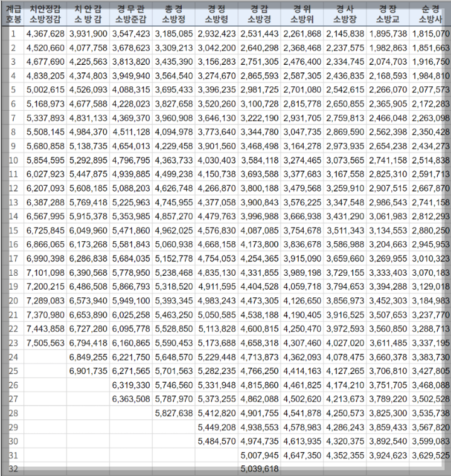Select the 총경 소방정 column header
451x476 pixels.
click(174, 14)
